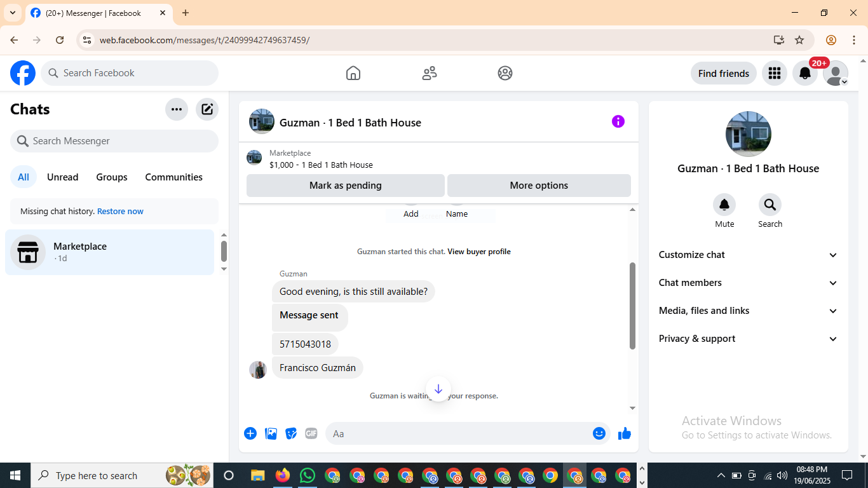Open the View buyer profile link

479,252
